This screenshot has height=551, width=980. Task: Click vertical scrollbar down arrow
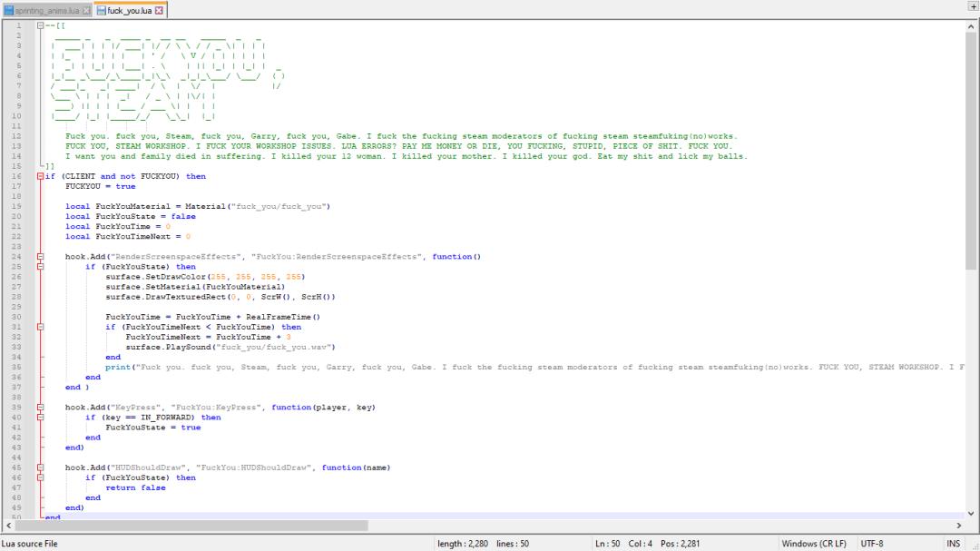(x=972, y=512)
